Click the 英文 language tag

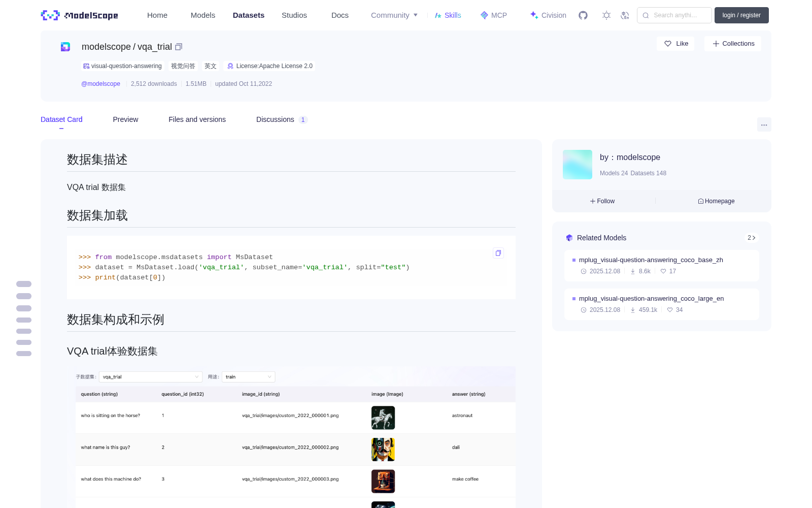pos(211,66)
